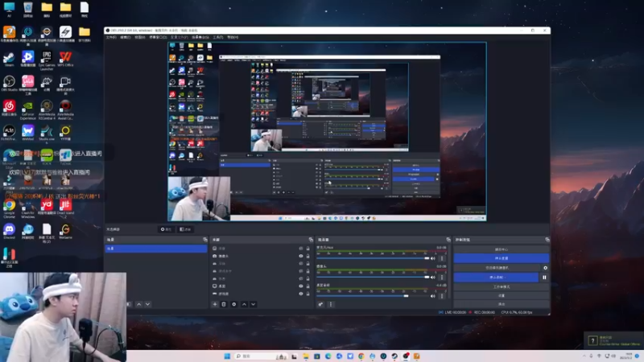Open the 工具 menu in OBS
Image resolution: width=644 pixels, height=362 pixels.
click(x=218, y=37)
